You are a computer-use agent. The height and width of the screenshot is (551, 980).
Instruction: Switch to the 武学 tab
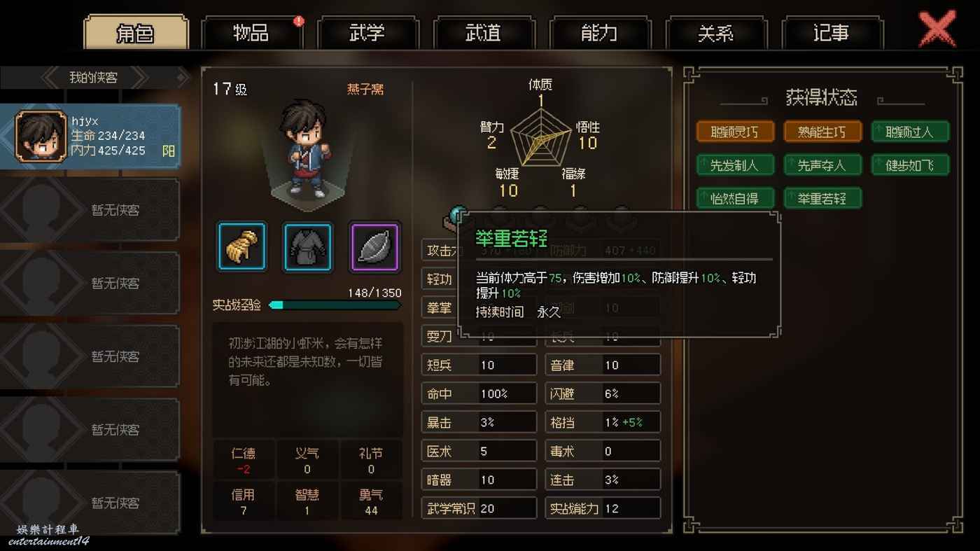(x=367, y=33)
